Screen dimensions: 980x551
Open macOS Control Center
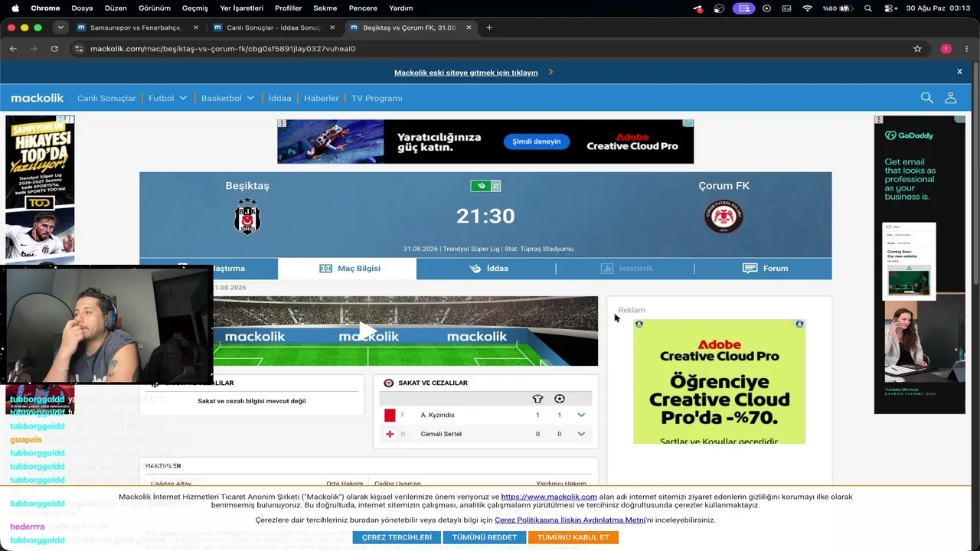pyautogui.click(x=889, y=8)
